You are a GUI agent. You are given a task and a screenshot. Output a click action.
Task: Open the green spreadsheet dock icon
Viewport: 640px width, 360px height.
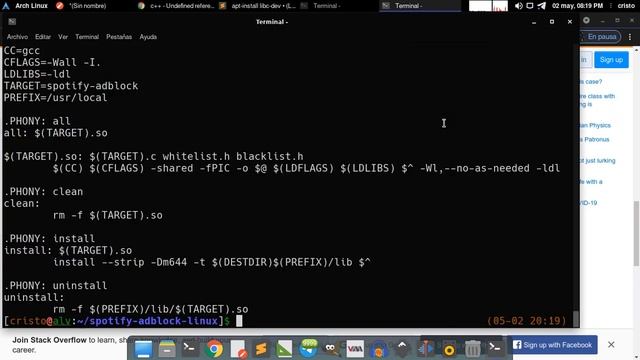(284, 349)
